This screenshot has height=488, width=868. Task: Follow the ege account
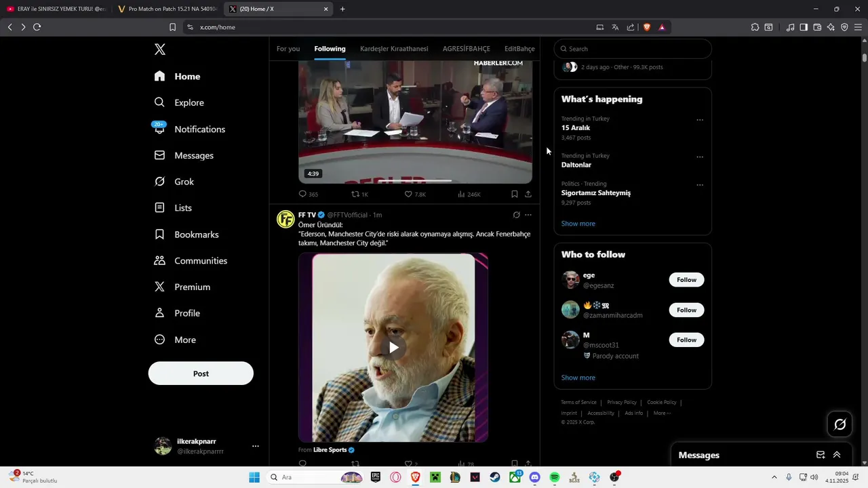tap(686, 280)
